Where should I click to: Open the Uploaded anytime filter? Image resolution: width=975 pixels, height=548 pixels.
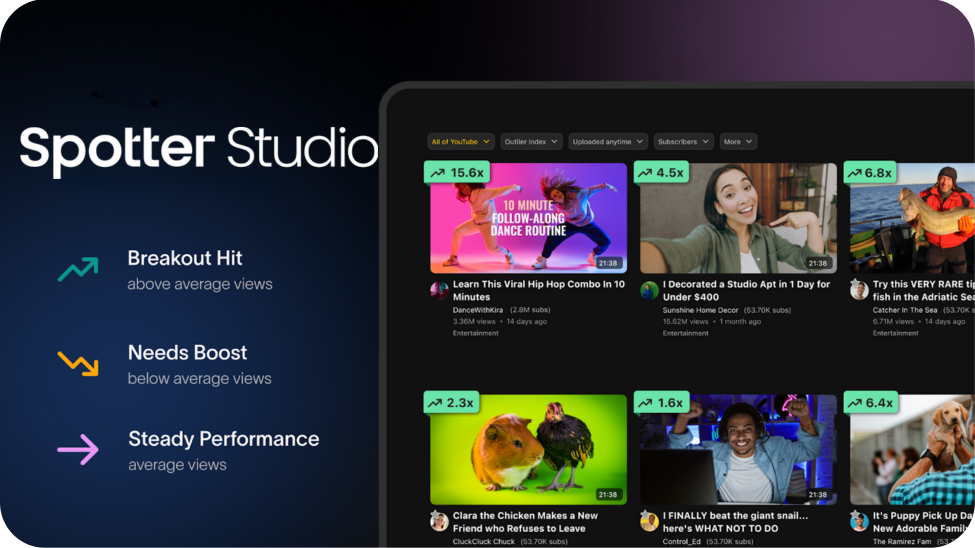(608, 142)
